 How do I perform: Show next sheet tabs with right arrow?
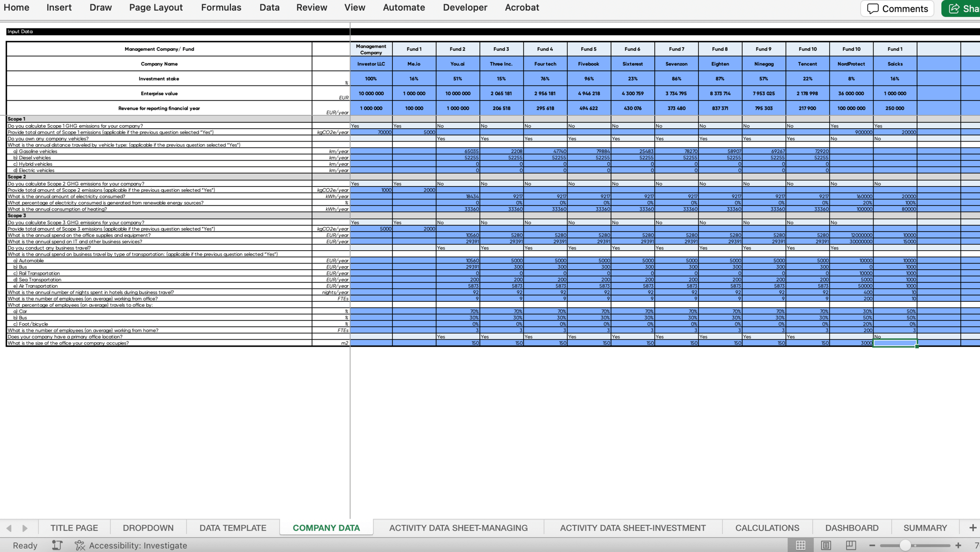25,528
